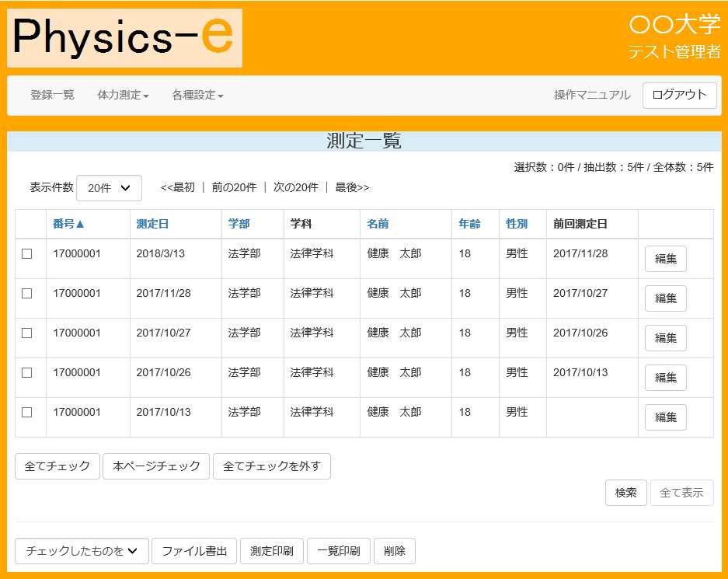Edit the 2017/10/13 measurement with 編集
This screenshot has height=579, width=728.
click(665, 417)
